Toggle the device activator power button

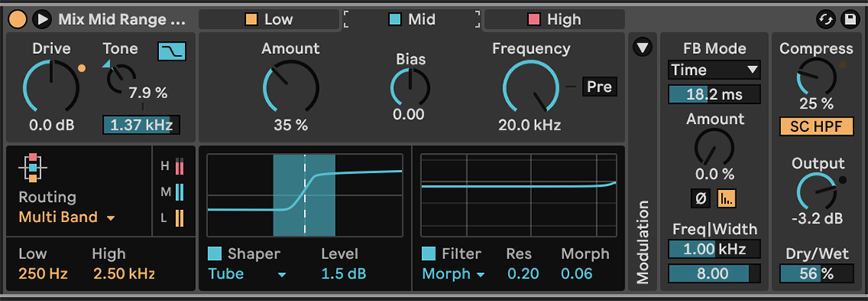coord(17,19)
